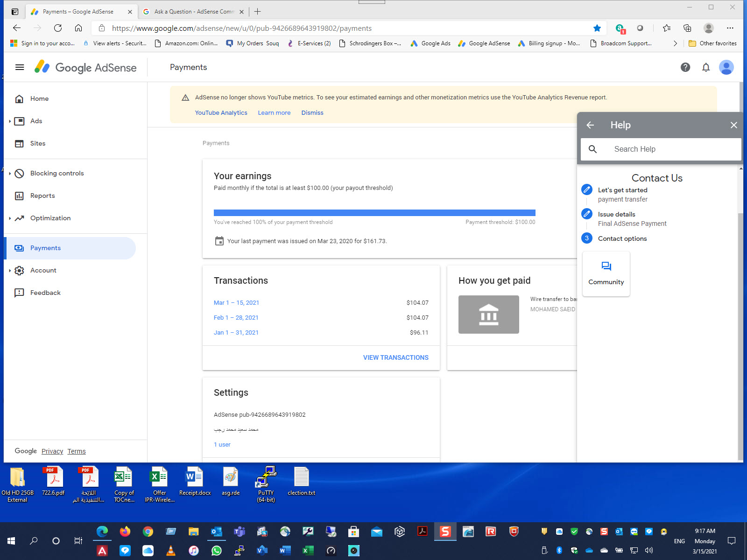The height and width of the screenshot is (560, 747).
Task: Open Firefox from the taskbar
Action: click(125, 532)
